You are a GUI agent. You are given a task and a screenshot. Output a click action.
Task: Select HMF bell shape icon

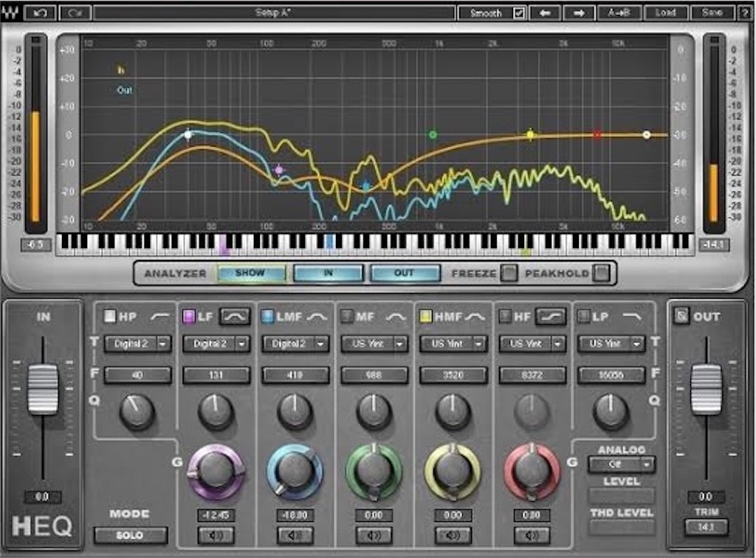click(475, 317)
